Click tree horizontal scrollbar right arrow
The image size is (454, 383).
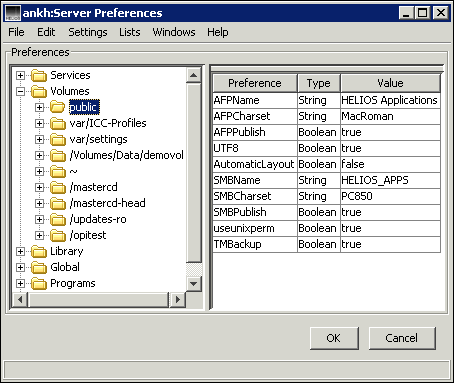click(x=178, y=299)
